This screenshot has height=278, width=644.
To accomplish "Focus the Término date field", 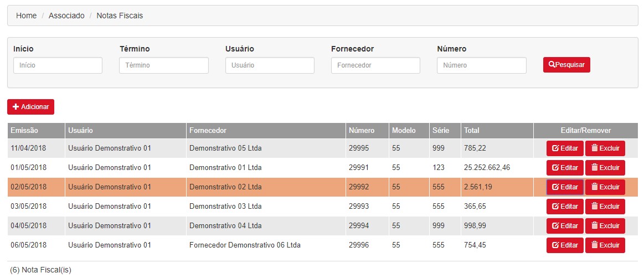I will 164,65.
